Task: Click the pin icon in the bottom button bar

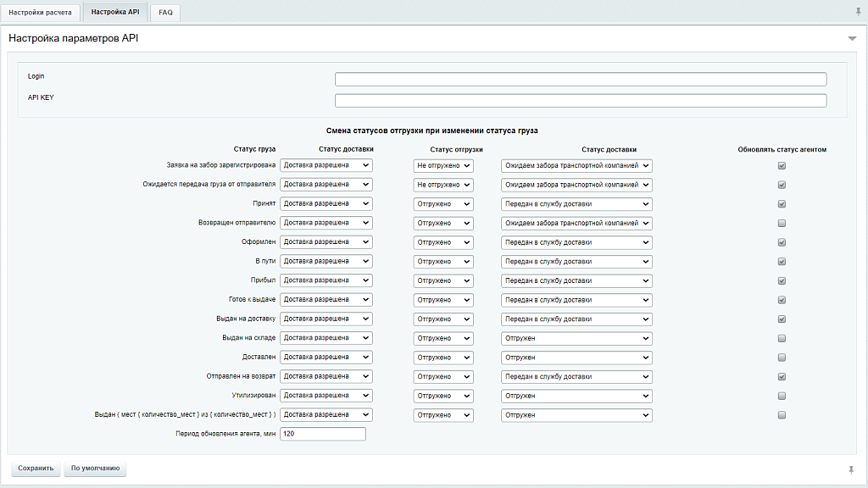Action: tap(851, 469)
